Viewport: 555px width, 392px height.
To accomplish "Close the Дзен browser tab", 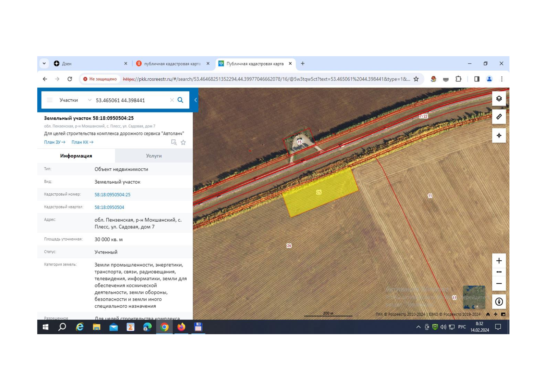I will pyautogui.click(x=126, y=64).
